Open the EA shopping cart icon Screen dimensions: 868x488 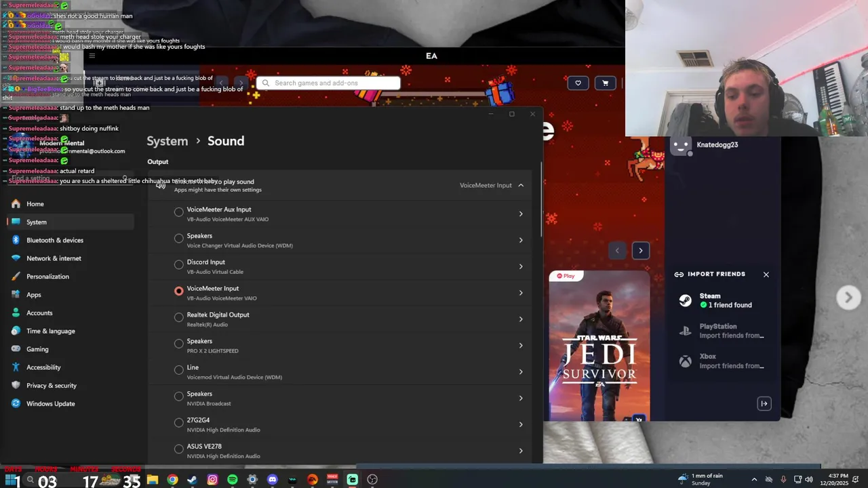point(606,83)
